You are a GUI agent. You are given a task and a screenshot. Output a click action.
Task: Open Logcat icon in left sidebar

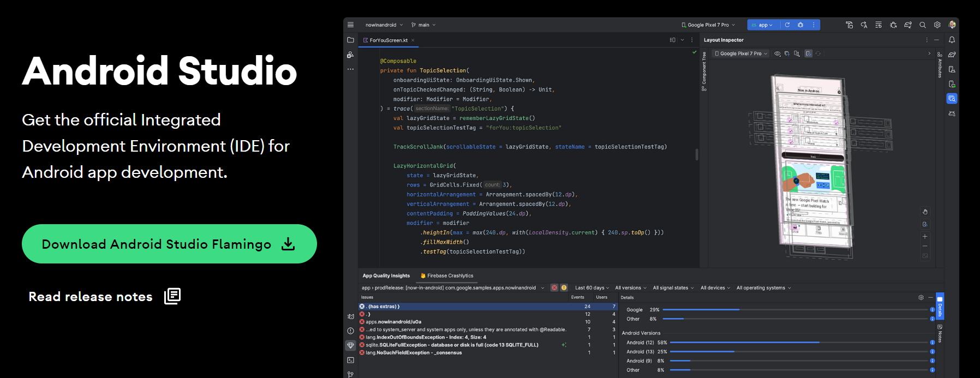pos(350,316)
